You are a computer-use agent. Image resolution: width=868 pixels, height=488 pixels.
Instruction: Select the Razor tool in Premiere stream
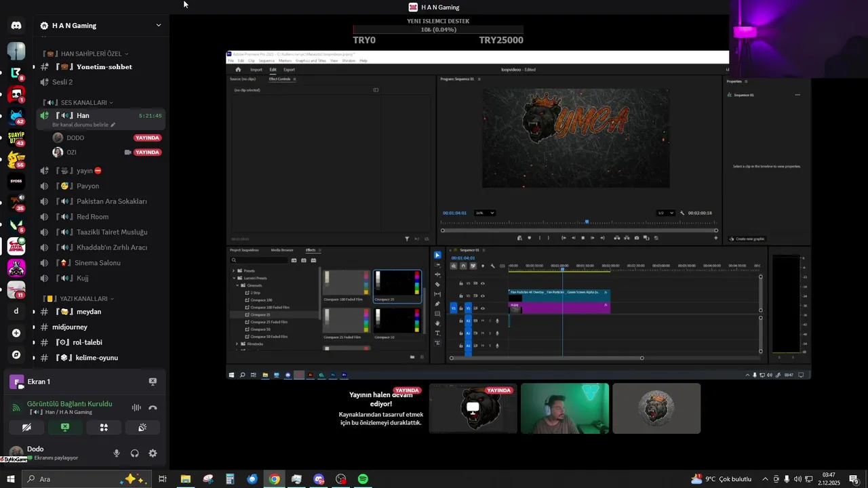437,285
